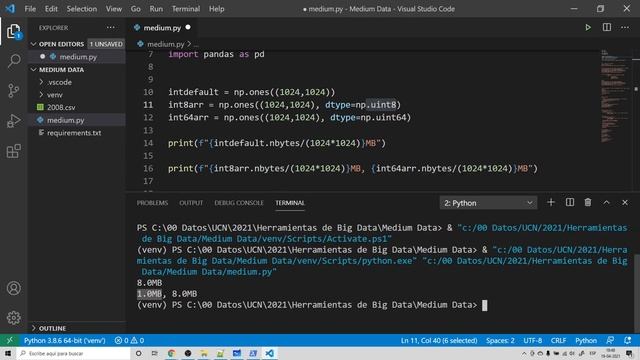Open the Edit menu

point(51,9)
